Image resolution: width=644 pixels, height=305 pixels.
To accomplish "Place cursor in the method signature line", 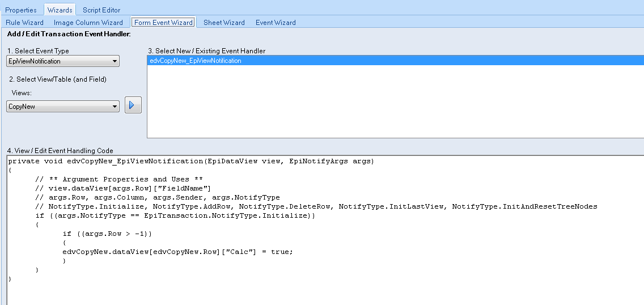I will coord(191,162).
